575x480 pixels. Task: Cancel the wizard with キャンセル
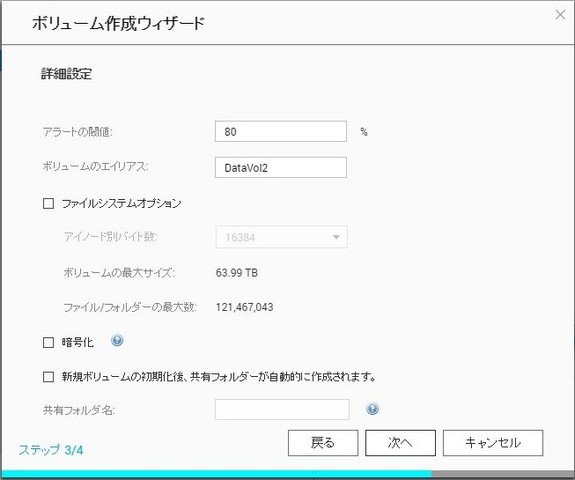493,443
